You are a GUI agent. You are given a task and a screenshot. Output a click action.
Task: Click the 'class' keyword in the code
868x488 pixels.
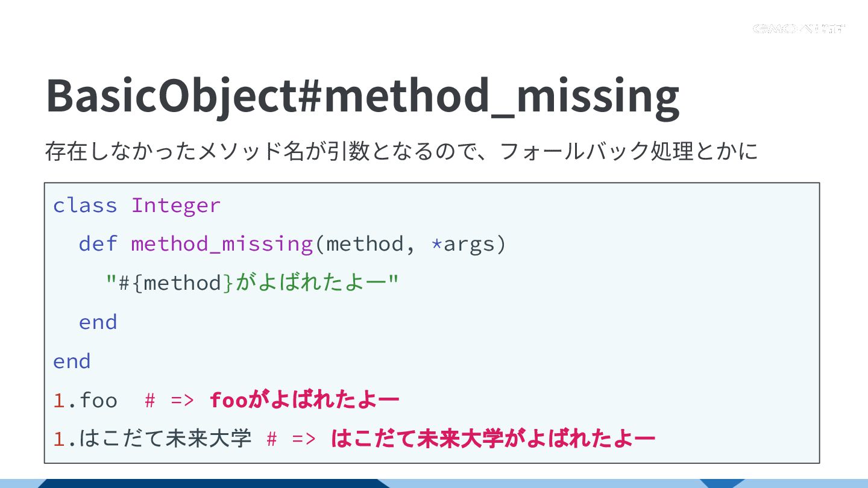85,205
